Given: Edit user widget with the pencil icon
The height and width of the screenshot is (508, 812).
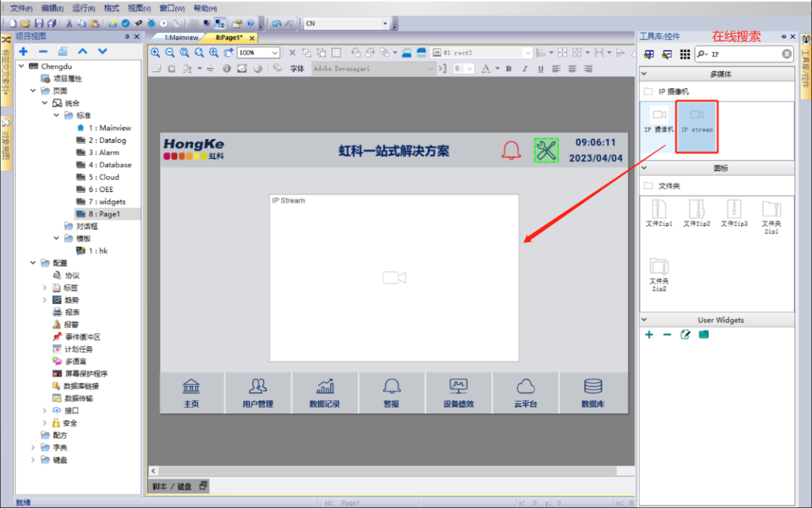Looking at the screenshot, I should point(685,335).
